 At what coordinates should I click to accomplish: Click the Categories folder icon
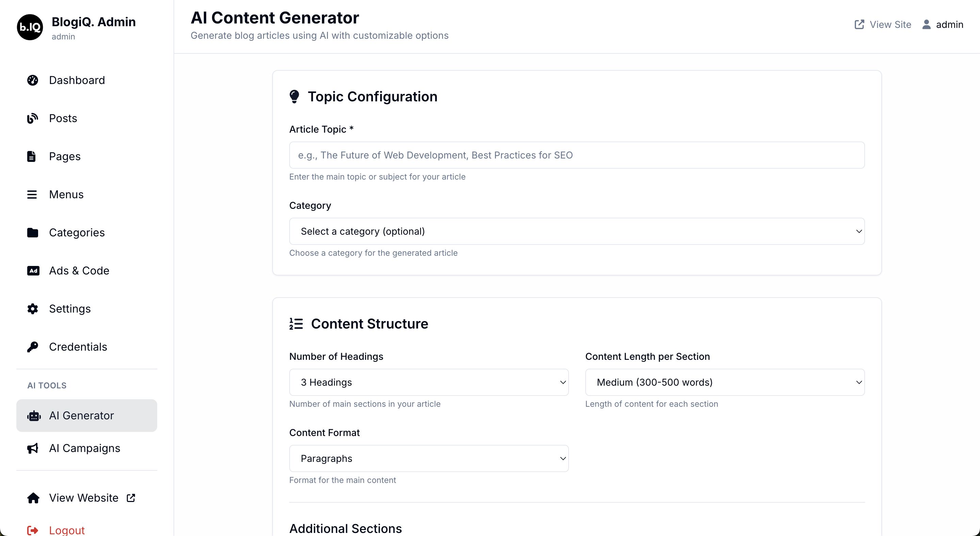click(x=33, y=232)
